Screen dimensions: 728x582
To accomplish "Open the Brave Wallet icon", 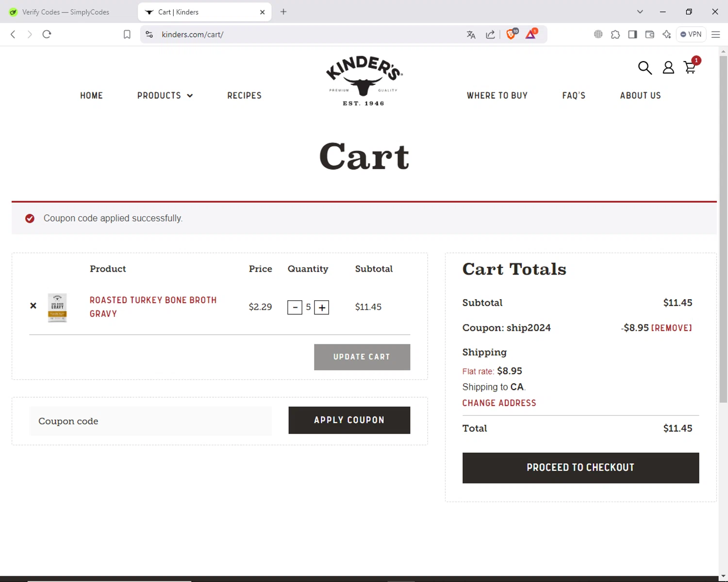I will coord(649,34).
